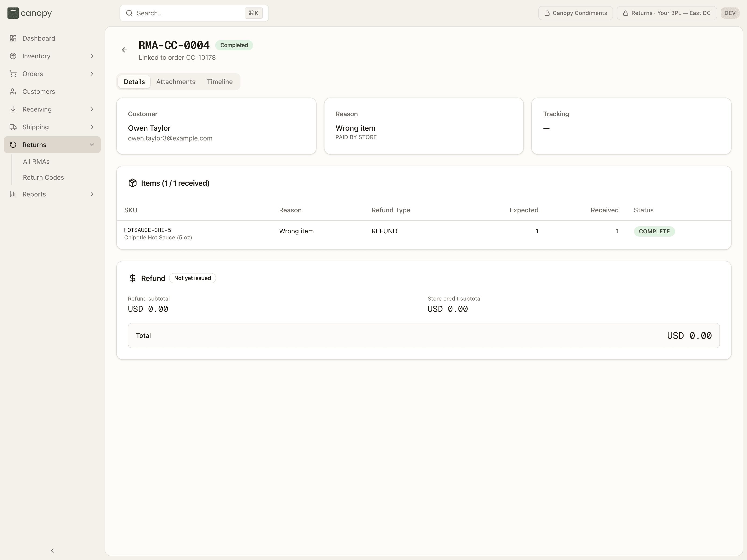The height and width of the screenshot is (560, 747).
Task: Click Returns · Your 3PL — East DC button
Action: click(x=667, y=13)
